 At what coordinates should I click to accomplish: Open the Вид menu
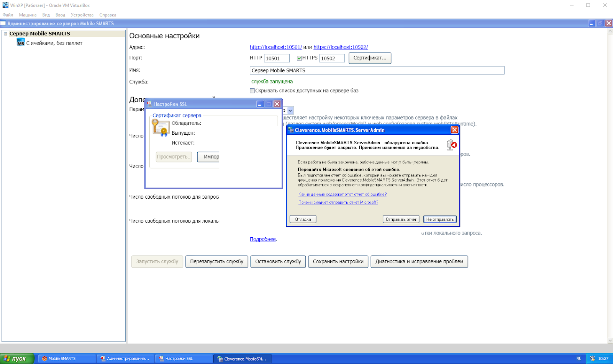[x=46, y=15]
